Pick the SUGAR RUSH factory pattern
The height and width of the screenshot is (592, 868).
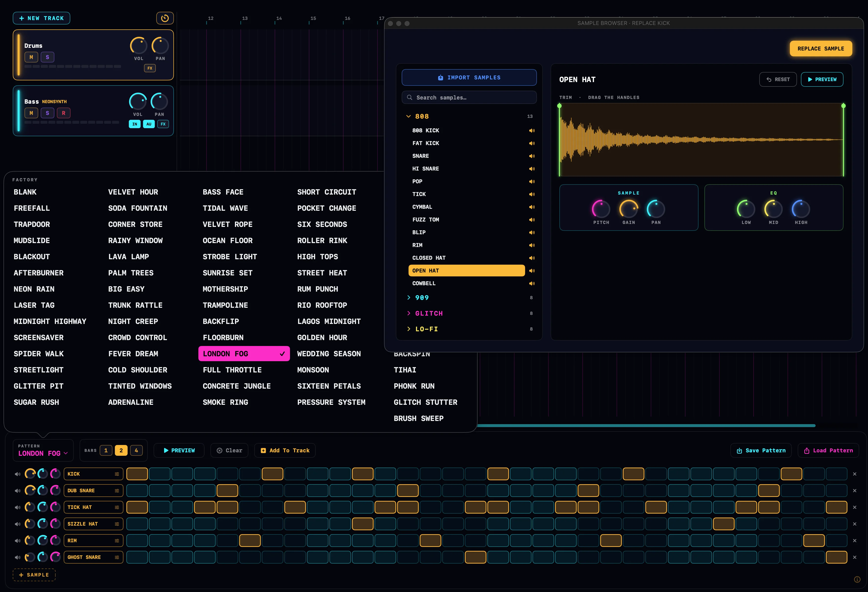click(36, 402)
